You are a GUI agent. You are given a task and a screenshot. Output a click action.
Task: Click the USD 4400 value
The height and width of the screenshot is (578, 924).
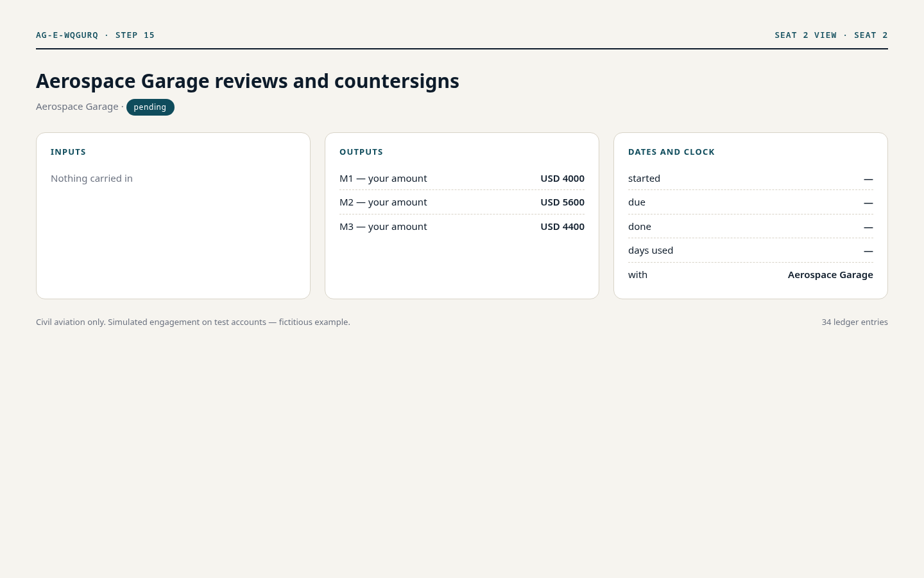(x=562, y=227)
